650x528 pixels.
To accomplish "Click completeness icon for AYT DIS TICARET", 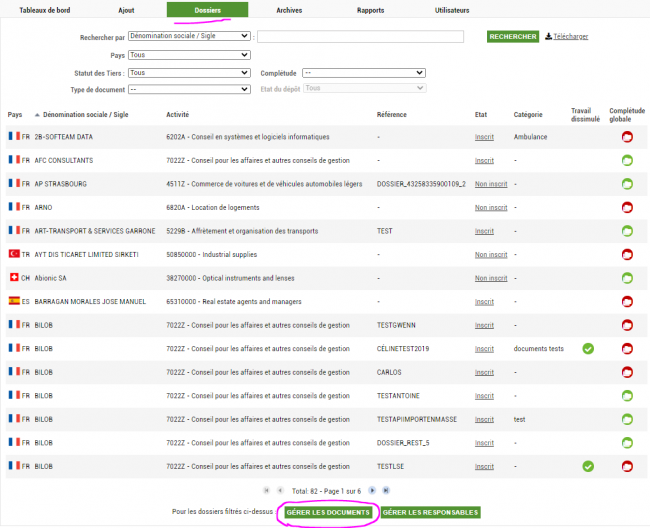I will (627, 254).
